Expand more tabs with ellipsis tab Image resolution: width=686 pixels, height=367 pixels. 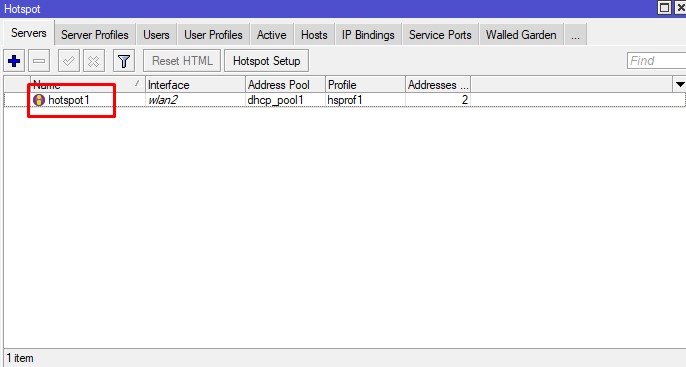(x=575, y=35)
